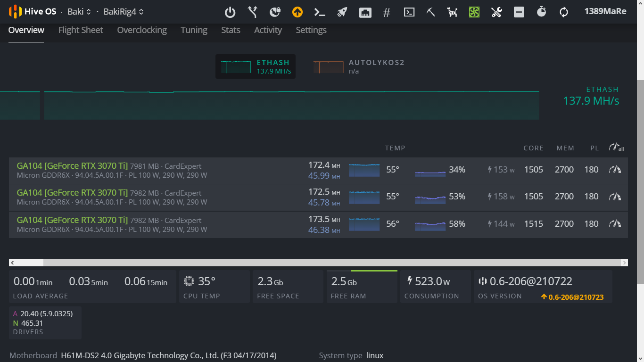Click the large 137.9 MH/s ETHASH readout
This screenshot has width=644, height=362.
point(591,100)
